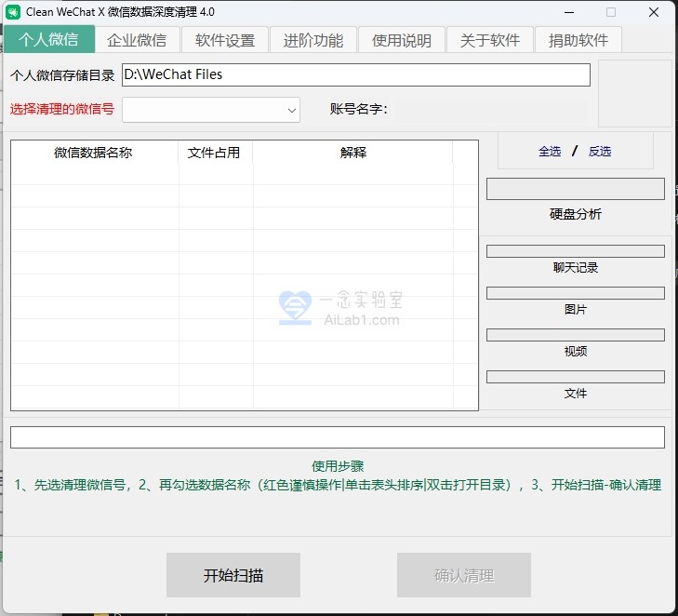
Task: Click the 聊天记录 label
Action: (576, 268)
